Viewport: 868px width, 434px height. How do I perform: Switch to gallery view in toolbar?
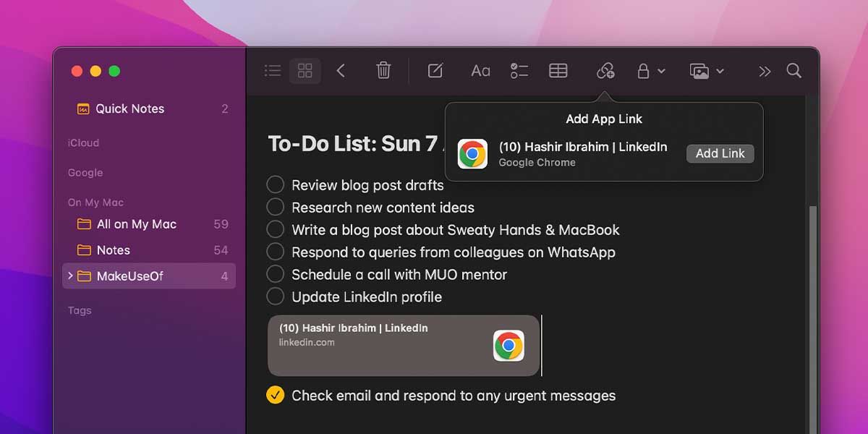point(305,71)
